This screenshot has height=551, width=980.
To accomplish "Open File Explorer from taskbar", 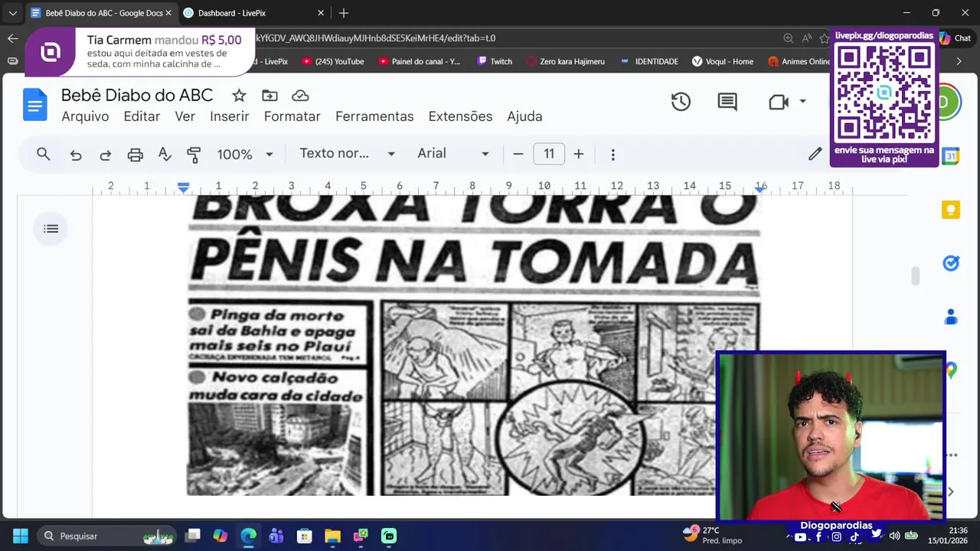I will pos(332,536).
